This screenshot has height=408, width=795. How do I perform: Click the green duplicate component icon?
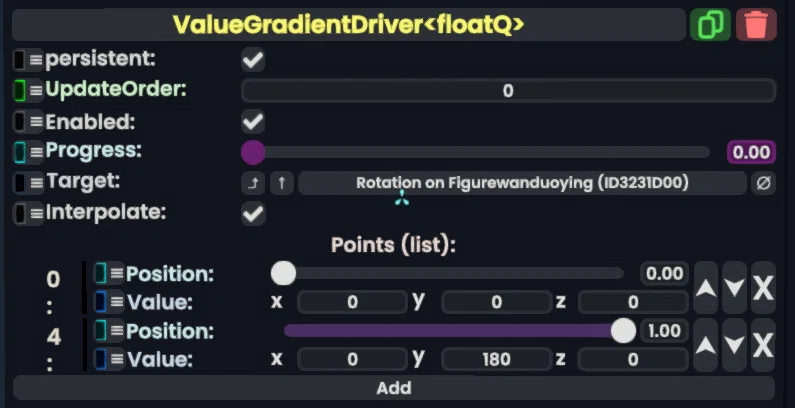pyautogui.click(x=710, y=24)
